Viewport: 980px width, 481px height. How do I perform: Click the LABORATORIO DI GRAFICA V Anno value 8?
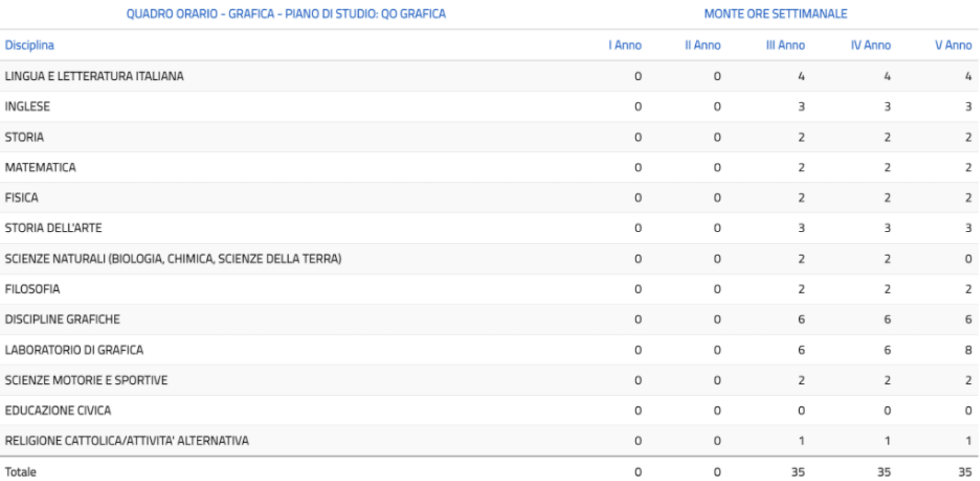(x=968, y=350)
